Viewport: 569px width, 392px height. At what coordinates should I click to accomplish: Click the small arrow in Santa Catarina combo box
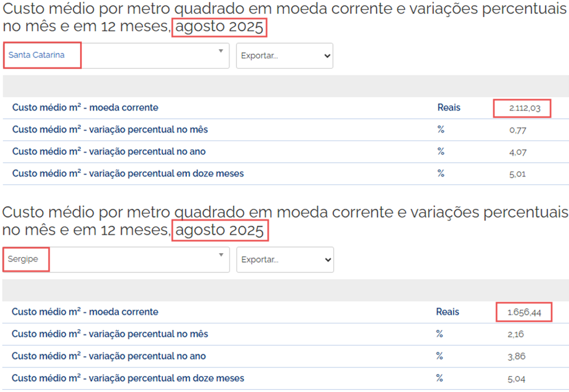click(220, 51)
